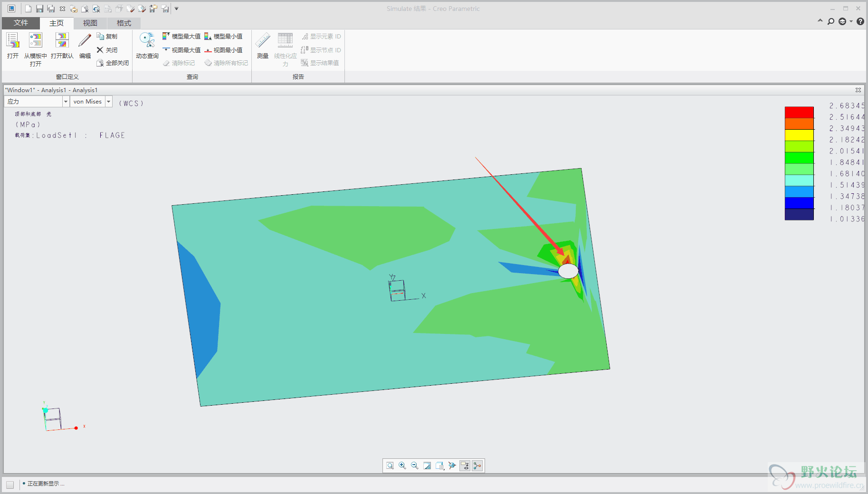
Task: Show 视图最大值 (View max) marker
Action: tap(181, 50)
